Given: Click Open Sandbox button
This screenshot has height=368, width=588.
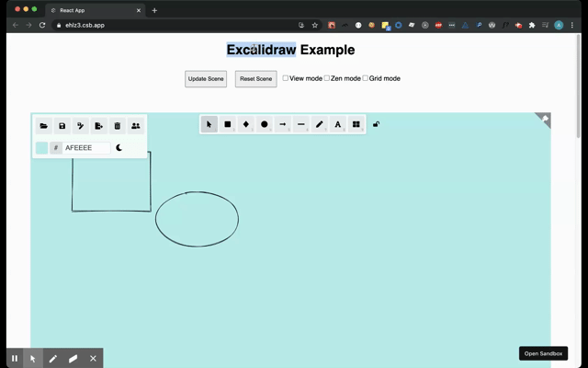Looking at the screenshot, I should click(543, 353).
